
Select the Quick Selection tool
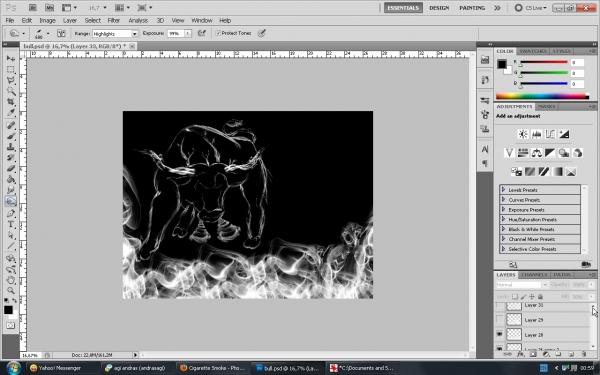[11, 91]
